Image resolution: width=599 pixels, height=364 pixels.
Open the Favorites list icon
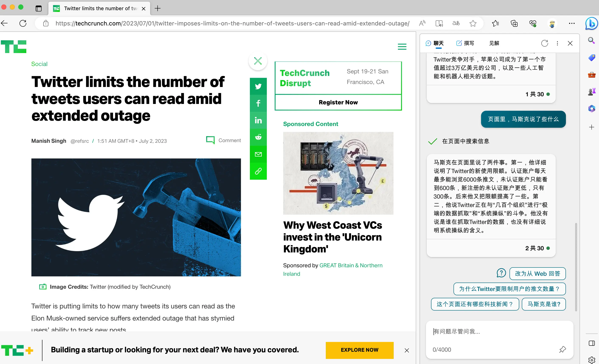pos(495,23)
